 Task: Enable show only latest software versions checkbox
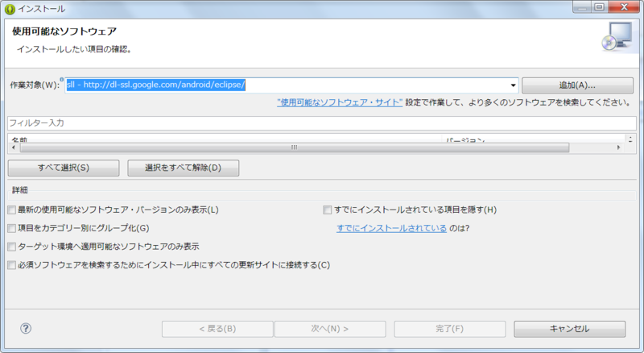(12, 210)
